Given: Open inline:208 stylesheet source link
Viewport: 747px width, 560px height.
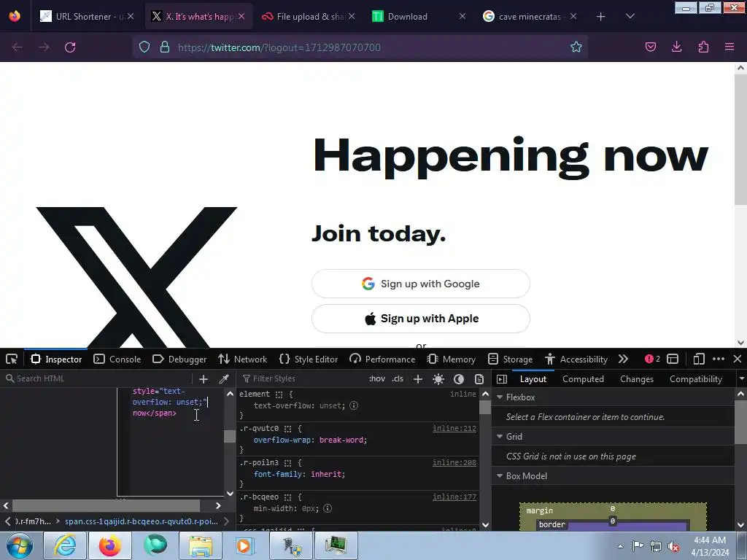Looking at the screenshot, I should 454,463.
